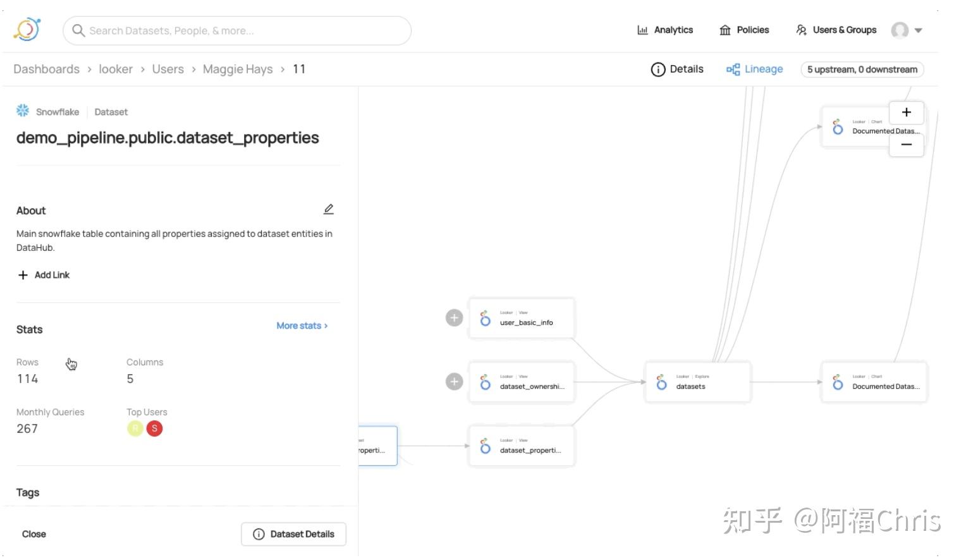Expand upstream lineage of user_basic_info node
The height and width of the screenshot is (560, 966).
pos(454,318)
